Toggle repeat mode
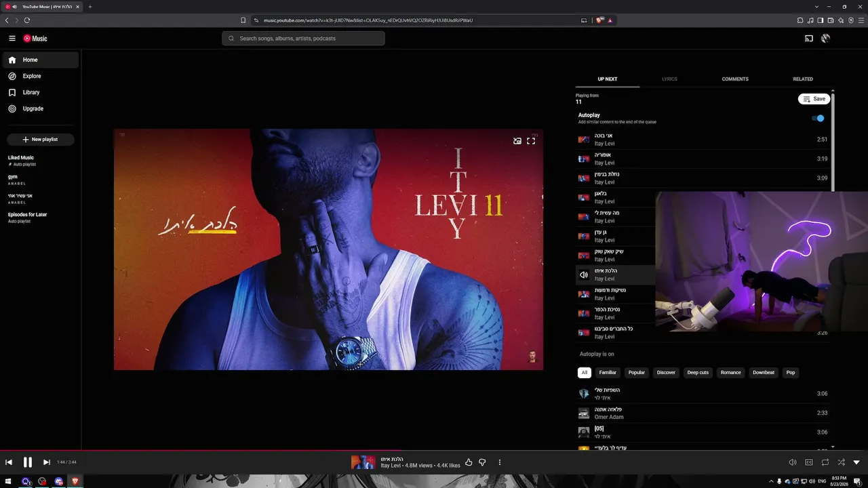868x488 pixels. 825,462
